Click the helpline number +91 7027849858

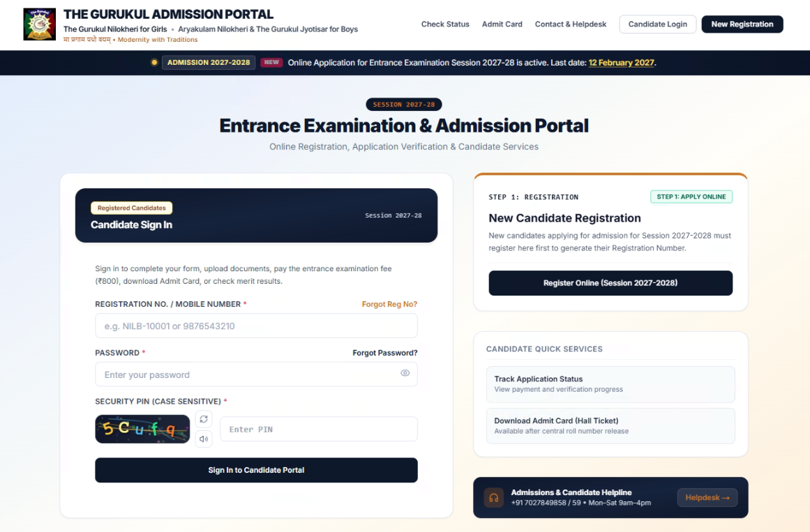coord(539,503)
